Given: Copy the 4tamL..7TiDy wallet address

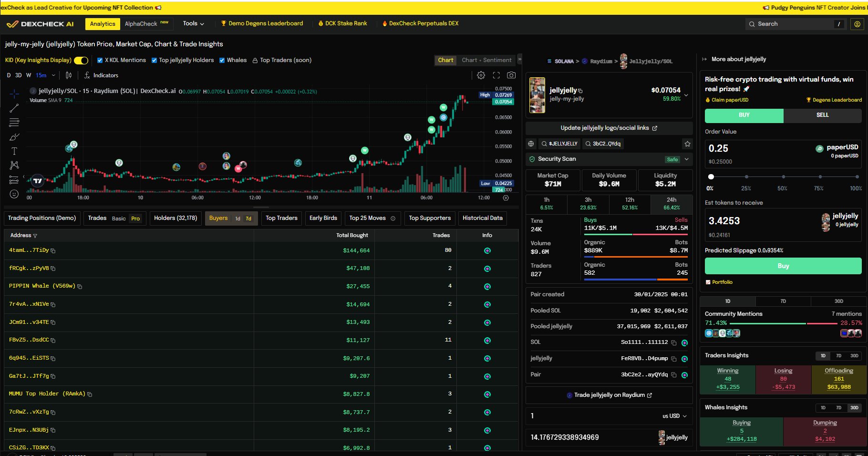Looking at the screenshot, I should (x=53, y=251).
